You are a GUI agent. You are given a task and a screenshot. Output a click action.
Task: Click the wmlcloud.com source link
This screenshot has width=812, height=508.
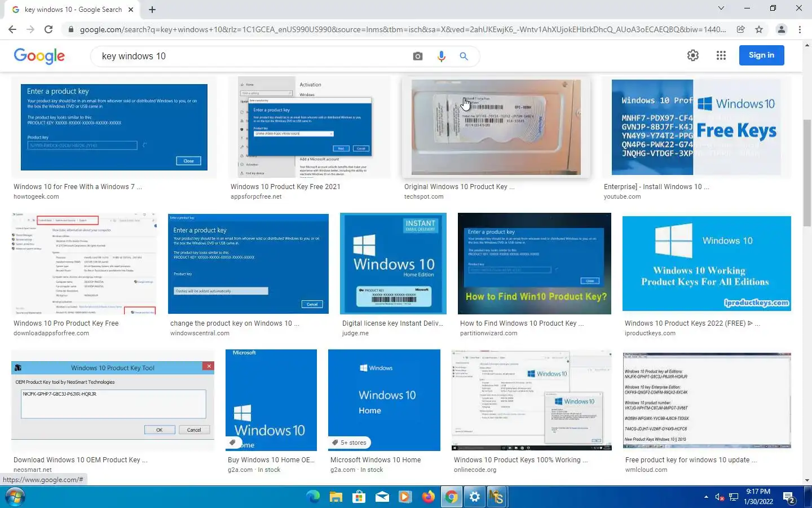tap(646, 470)
